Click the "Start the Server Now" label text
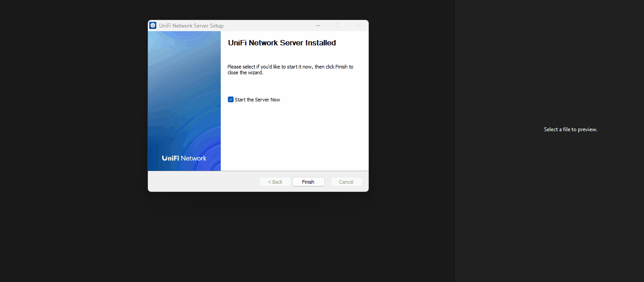The image size is (644, 282). (x=257, y=100)
